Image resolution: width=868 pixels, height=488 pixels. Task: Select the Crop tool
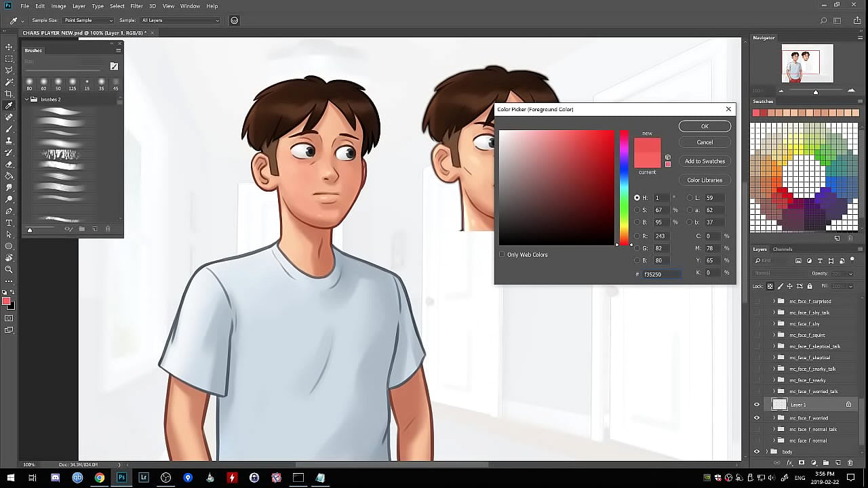[9, 94]
